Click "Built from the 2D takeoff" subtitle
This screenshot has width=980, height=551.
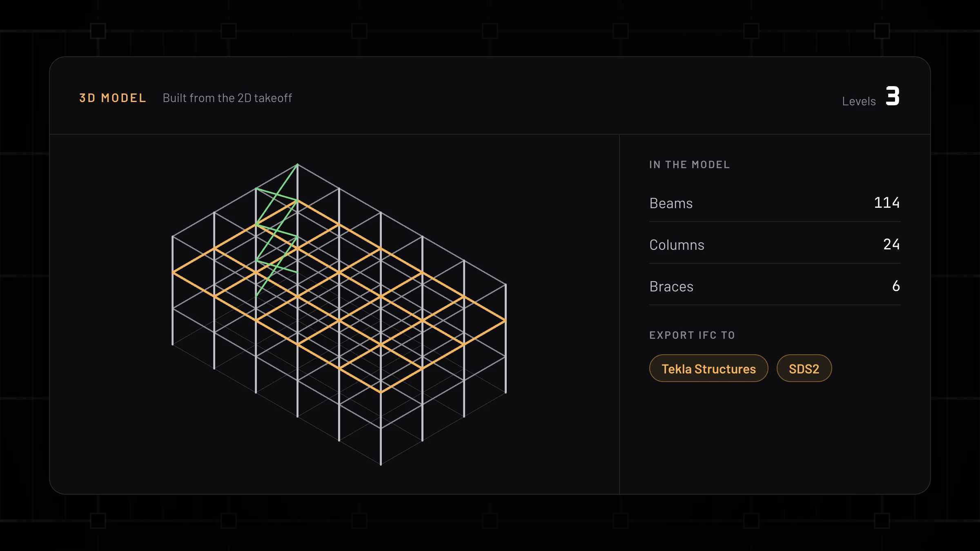point(227,98)
